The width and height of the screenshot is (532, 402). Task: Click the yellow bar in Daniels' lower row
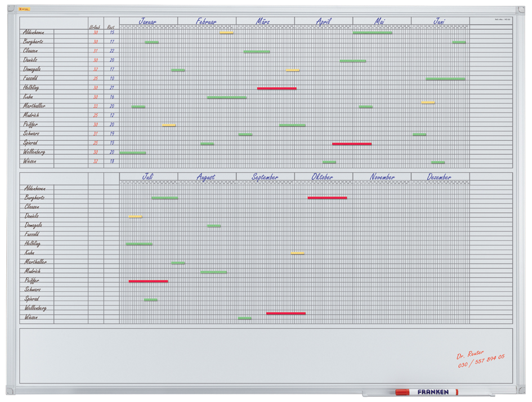pyautogui.click(x=135, y=216)
